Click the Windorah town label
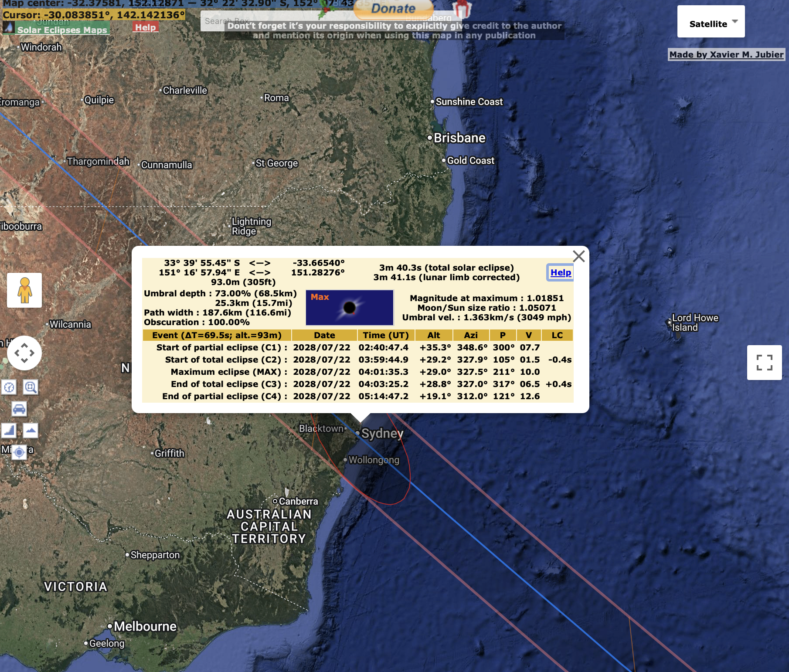This screenshot has width=789, height=672. 41,48
